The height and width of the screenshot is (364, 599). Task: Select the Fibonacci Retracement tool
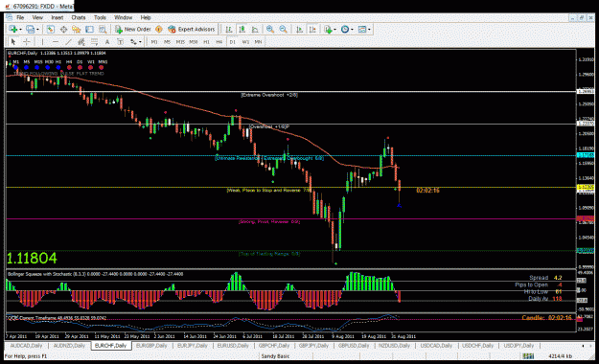[94, 41]
